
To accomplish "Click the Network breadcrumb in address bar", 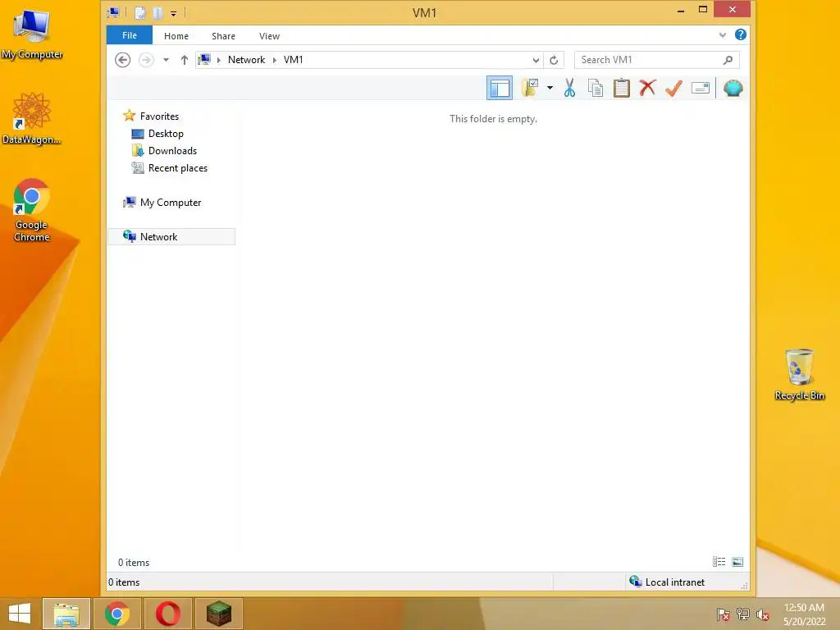I will tap(246, 59).
